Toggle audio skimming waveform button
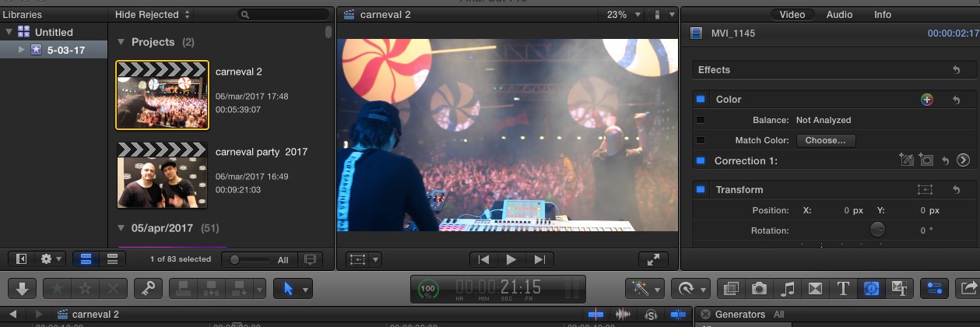This screenshot has height=327, width=980. (623, 315)
